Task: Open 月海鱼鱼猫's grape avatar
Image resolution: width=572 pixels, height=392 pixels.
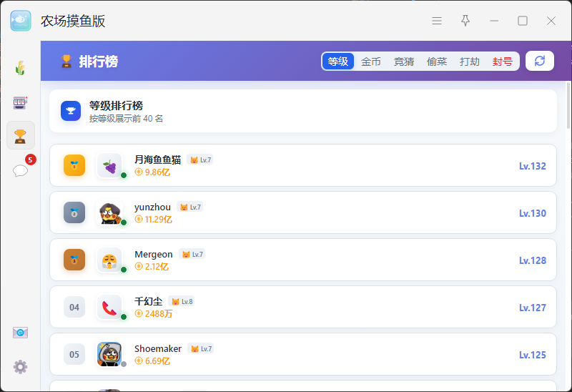Action: pyautogui.click(x=109, y=165)
